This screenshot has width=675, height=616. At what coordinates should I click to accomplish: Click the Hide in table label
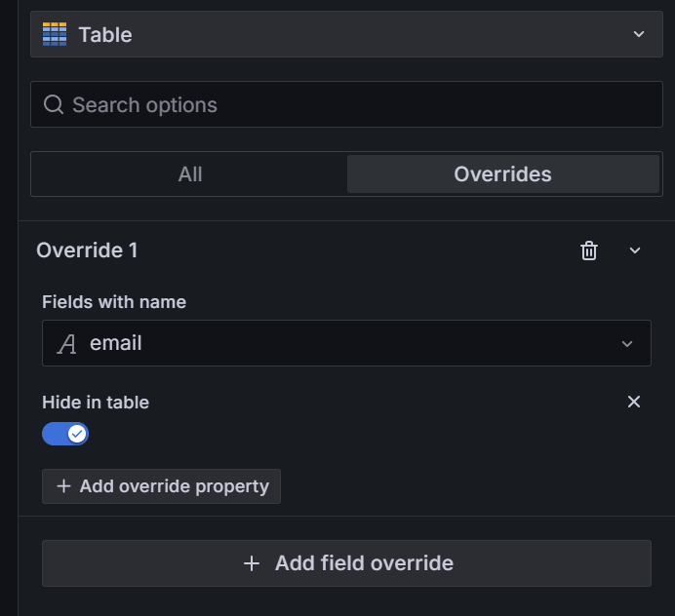coord(96,402)
